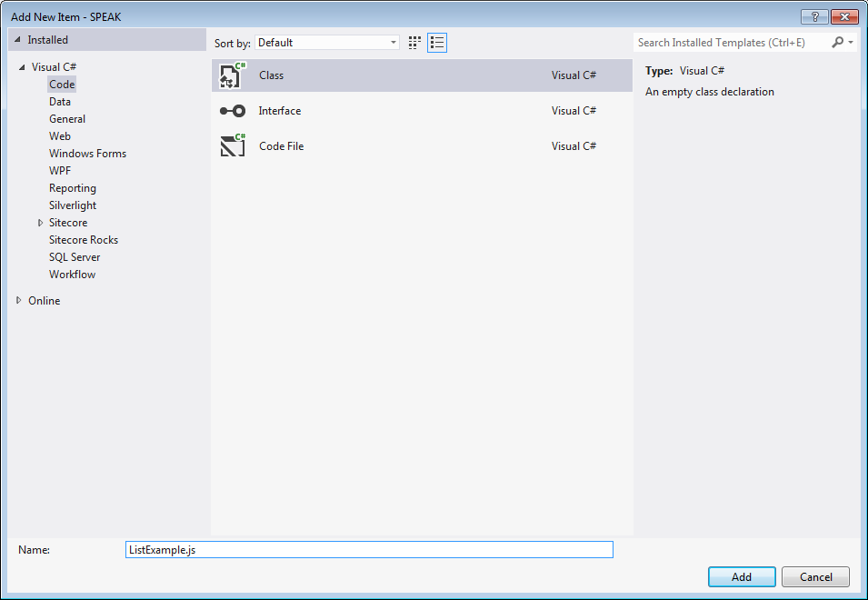The image size is (868, 600).
Task: Collapse the Visual C# tree node
Action: [22, 67]
